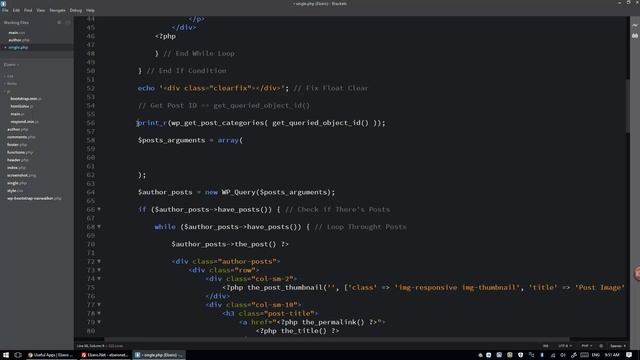The image size is (640, 360).
Task: Open UTF-8 encoding dropdown in status bar
Action: pos(564,346)
